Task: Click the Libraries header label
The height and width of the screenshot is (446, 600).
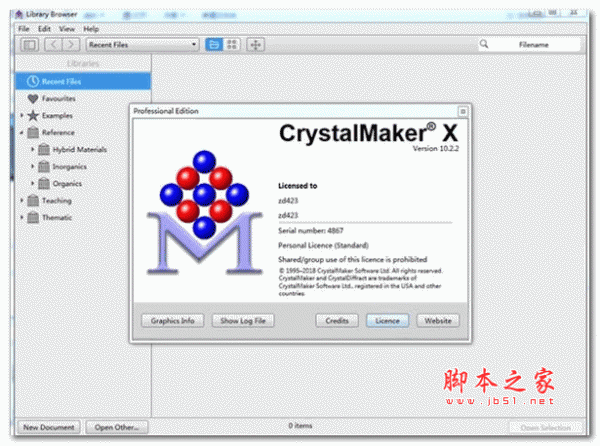Action: tap(83, 63)
